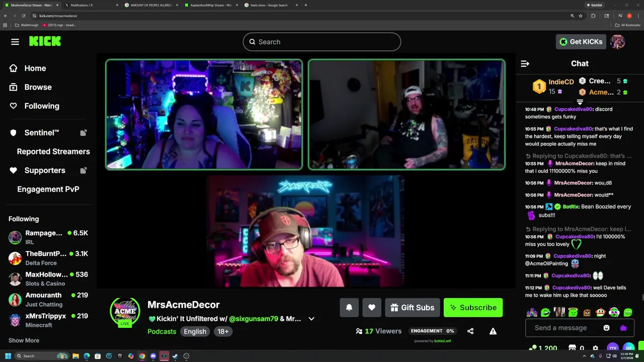Open Amouranth followed channel
Screen dimensions: 644x362
click(48, 299)
